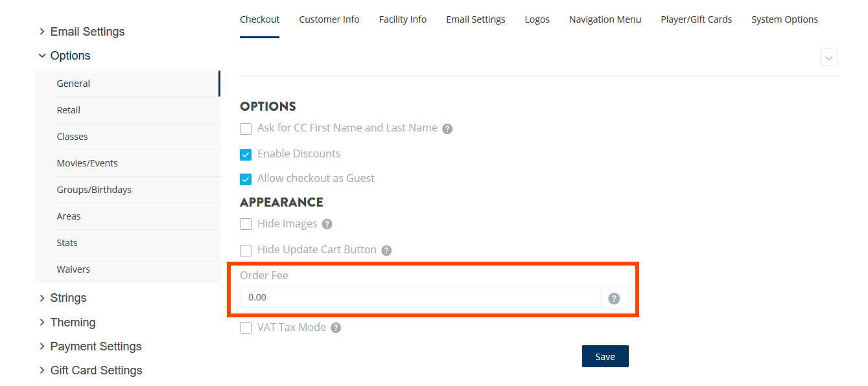Uncheck Allow checkout as Guest
The image size is (868, 386).
pos(246,179)
